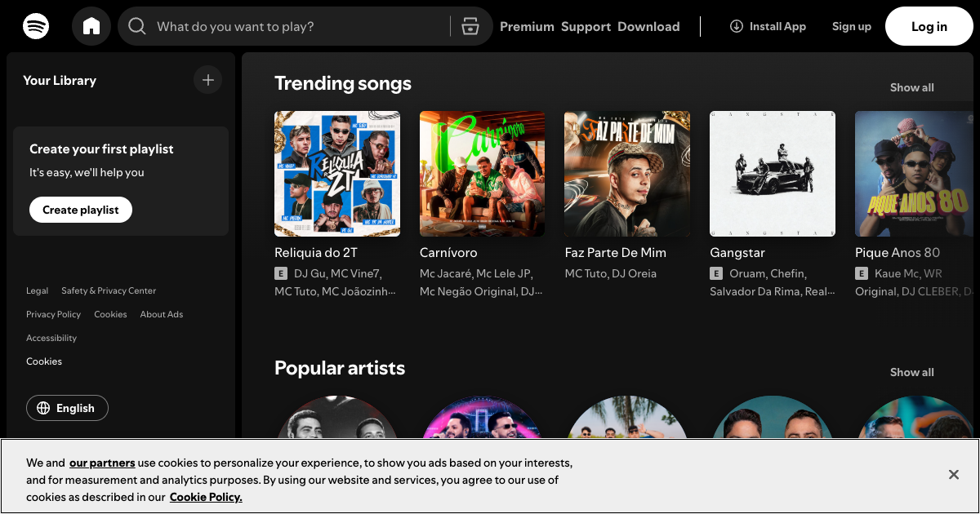Open the Premium menu item

coord(527,26)
